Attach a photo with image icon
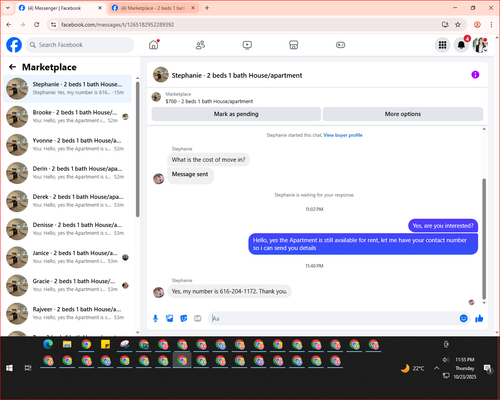Image resolution: width=500 pixels, height=400 pixels. click(x=170, y=318)
